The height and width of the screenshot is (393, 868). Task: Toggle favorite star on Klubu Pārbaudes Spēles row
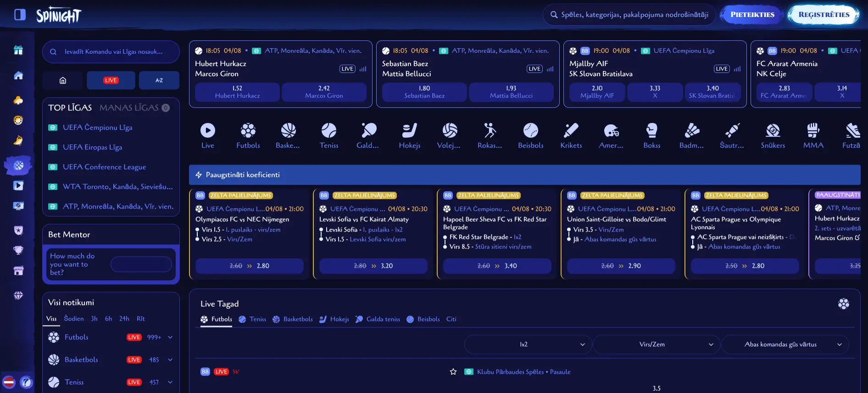click(x=453, y=372)
